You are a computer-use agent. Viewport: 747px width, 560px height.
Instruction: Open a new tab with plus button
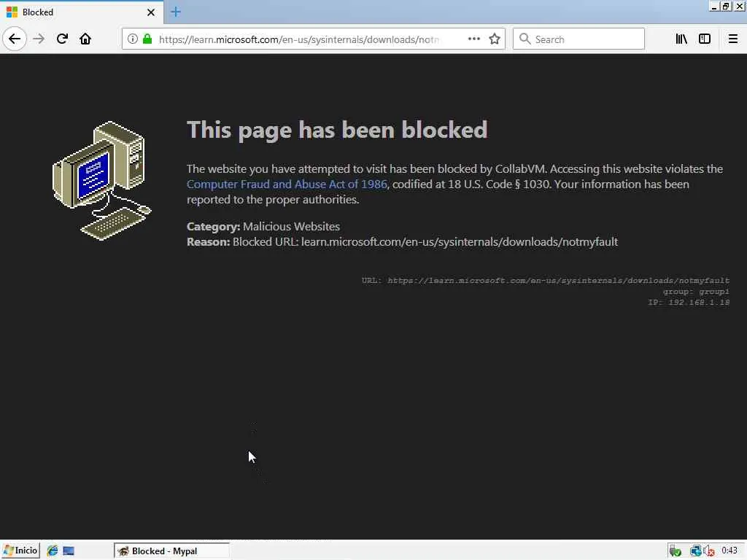pos(176,12)
